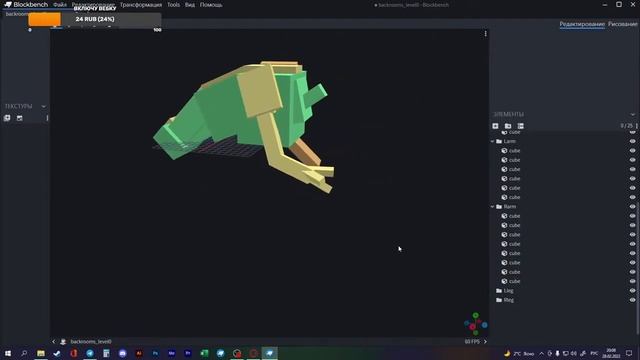Viewport: 640px width, 360px height.
Task: Click the model icon beside backrooms_level0
Action: [x=63, y=342]
